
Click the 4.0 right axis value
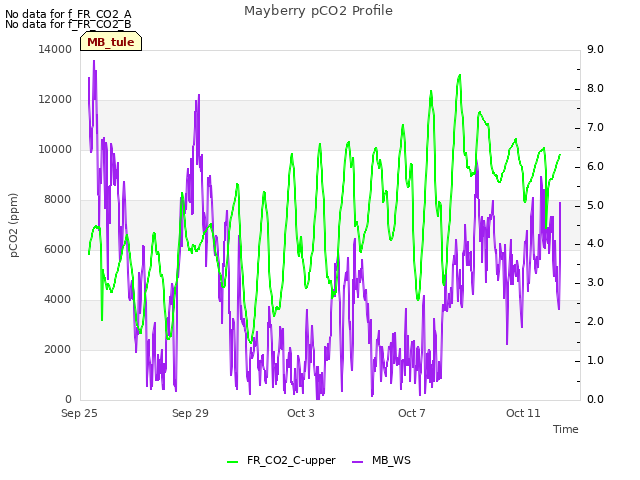click(595, 244)
